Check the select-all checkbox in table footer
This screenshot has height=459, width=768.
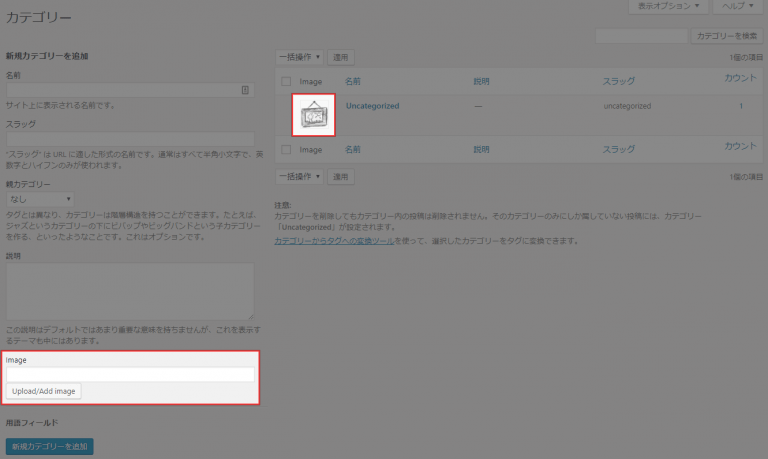pos(286,149)
